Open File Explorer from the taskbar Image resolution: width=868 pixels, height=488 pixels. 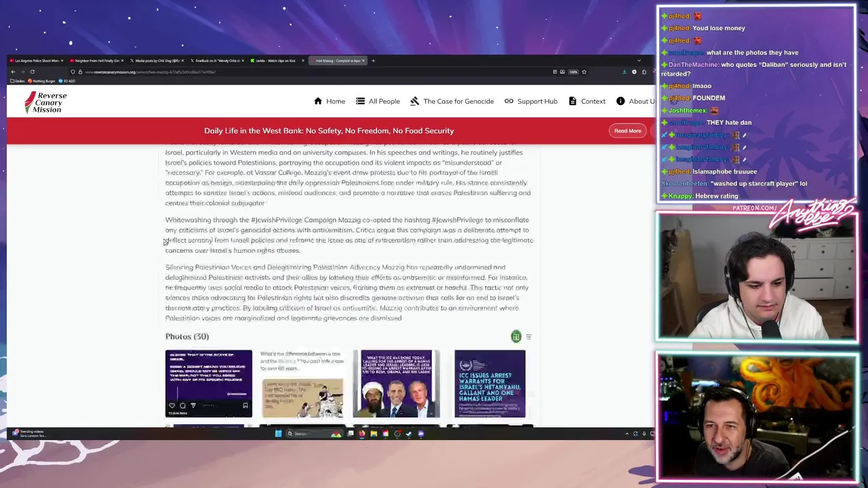374,434
